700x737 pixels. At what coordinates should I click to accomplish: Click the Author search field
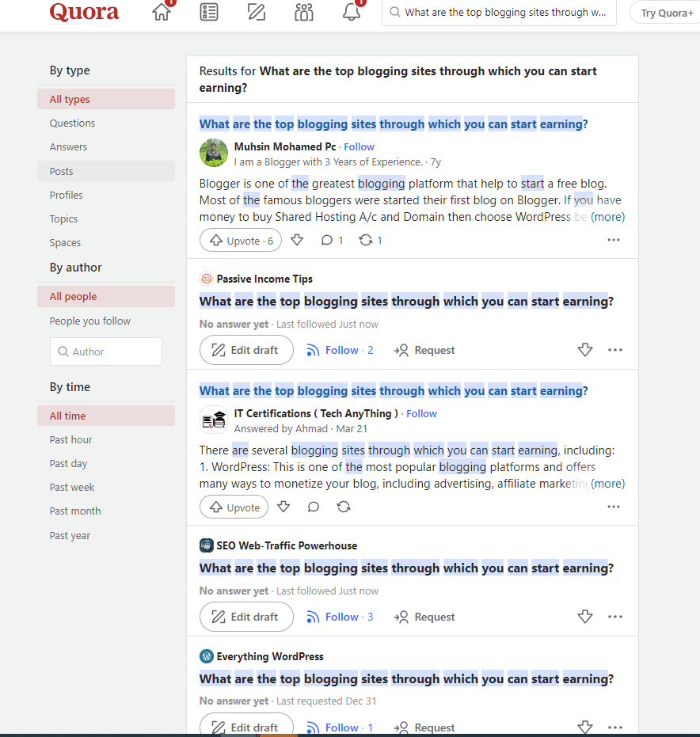[106, 351]
